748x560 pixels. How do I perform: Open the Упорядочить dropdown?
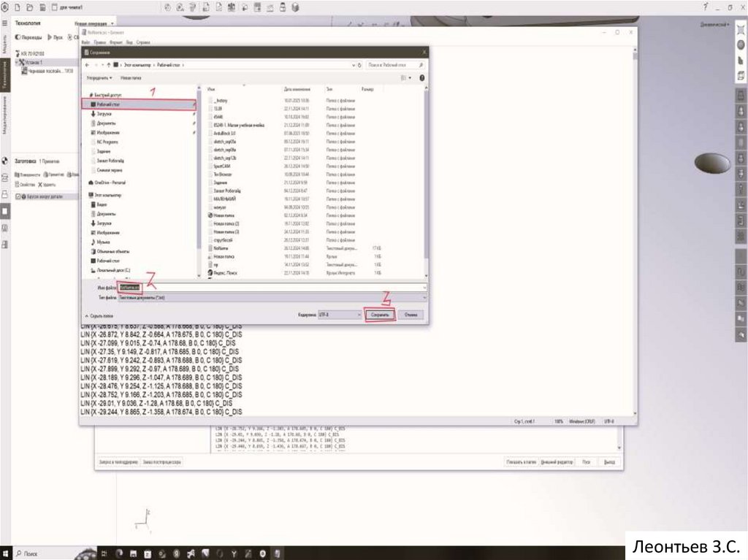click(x=99, y=77)
